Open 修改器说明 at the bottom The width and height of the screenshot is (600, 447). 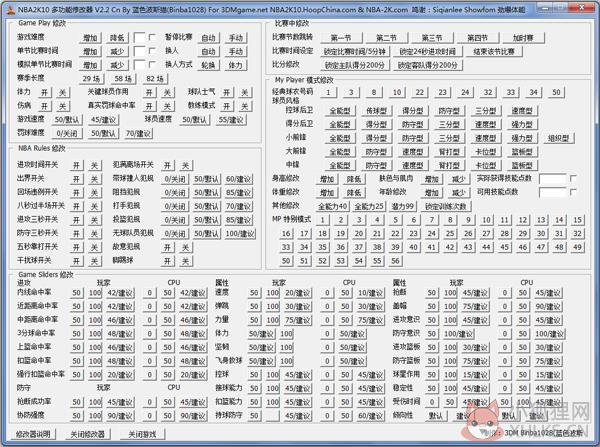click(x=33, y=434)
